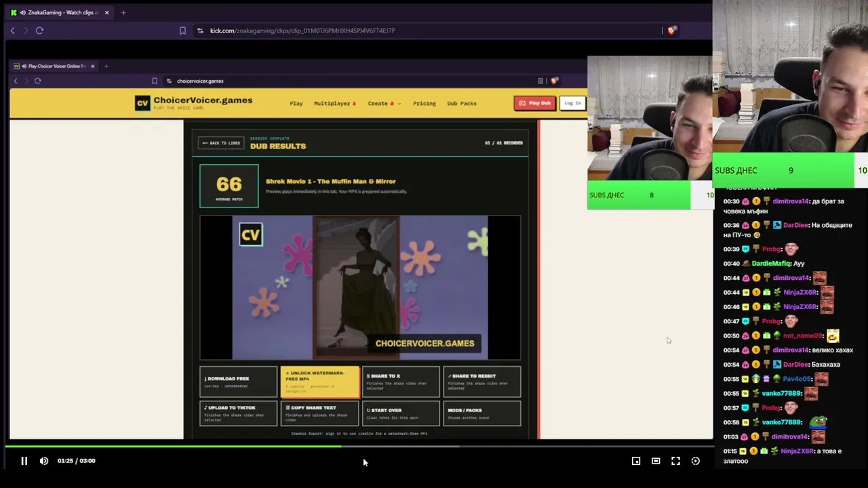
Task: Click the 01:25 / 03:00 time display
Action: 77,461
